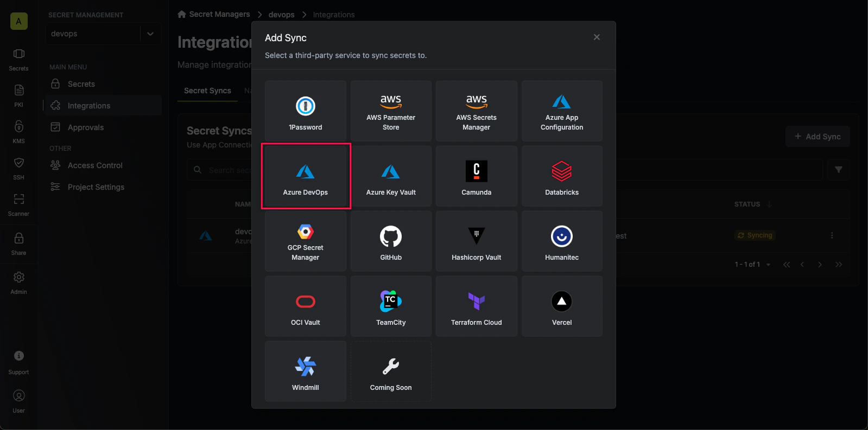
Task: Open Secrets in the main menu
Action: point(103,84)
